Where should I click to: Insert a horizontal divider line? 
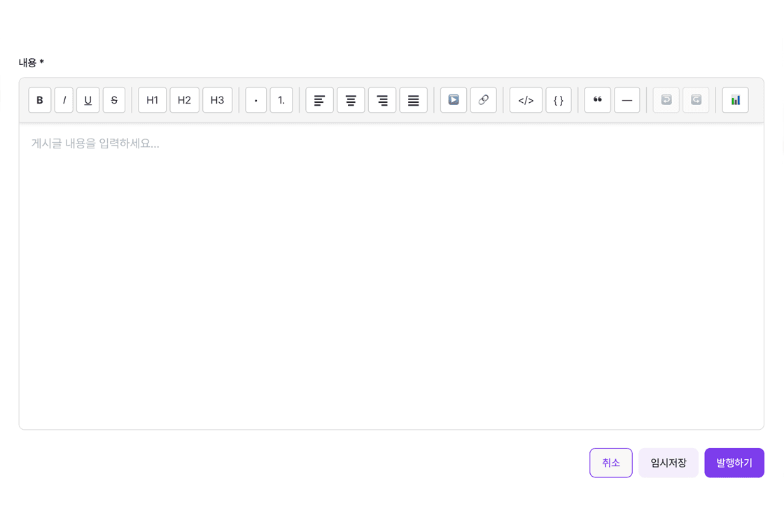pos(626,100)
